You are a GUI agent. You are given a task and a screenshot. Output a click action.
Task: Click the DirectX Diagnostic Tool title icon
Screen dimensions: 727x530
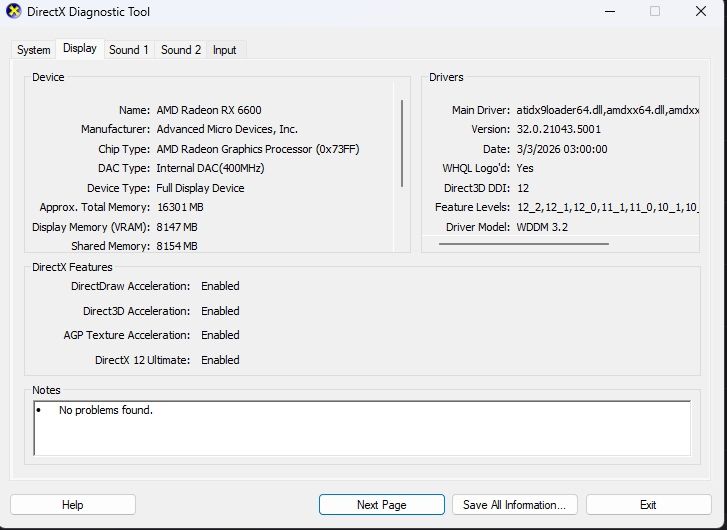pyautogui.click(x=14, y=11)
